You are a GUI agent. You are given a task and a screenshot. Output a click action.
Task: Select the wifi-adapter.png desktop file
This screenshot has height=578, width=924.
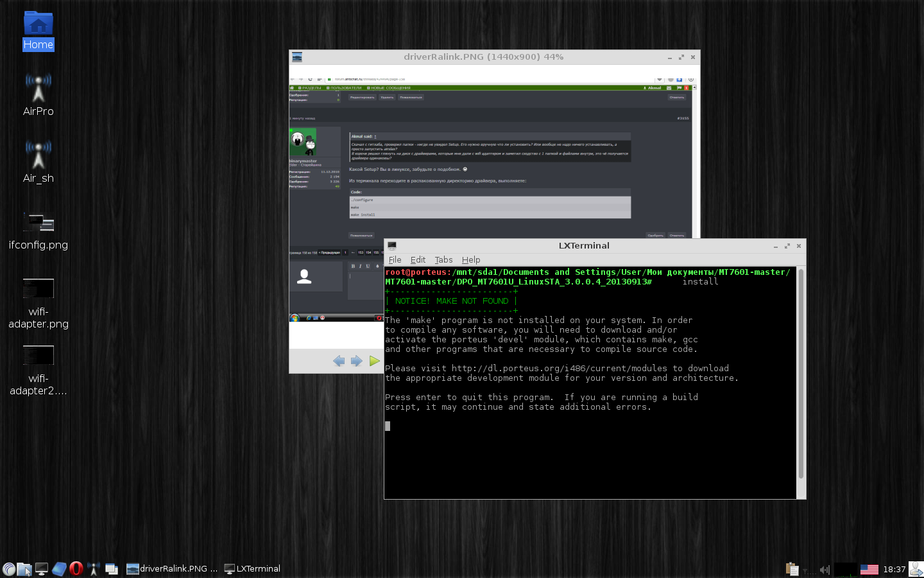click(x=38, y=303)
